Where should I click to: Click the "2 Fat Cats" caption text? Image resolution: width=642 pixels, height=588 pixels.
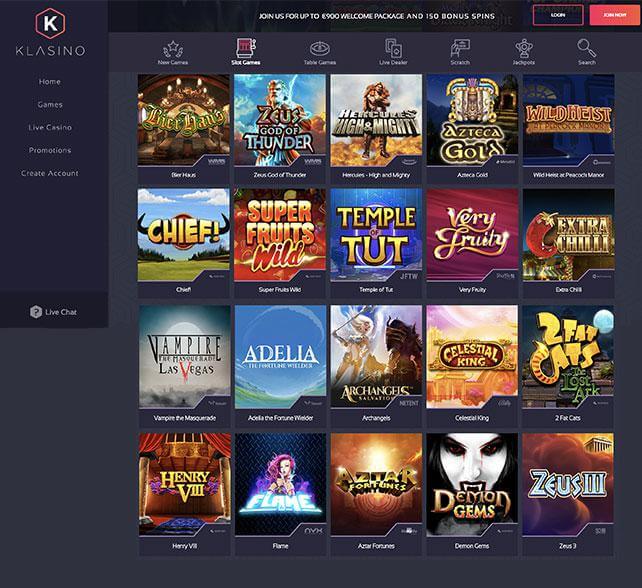click(568, 418)
